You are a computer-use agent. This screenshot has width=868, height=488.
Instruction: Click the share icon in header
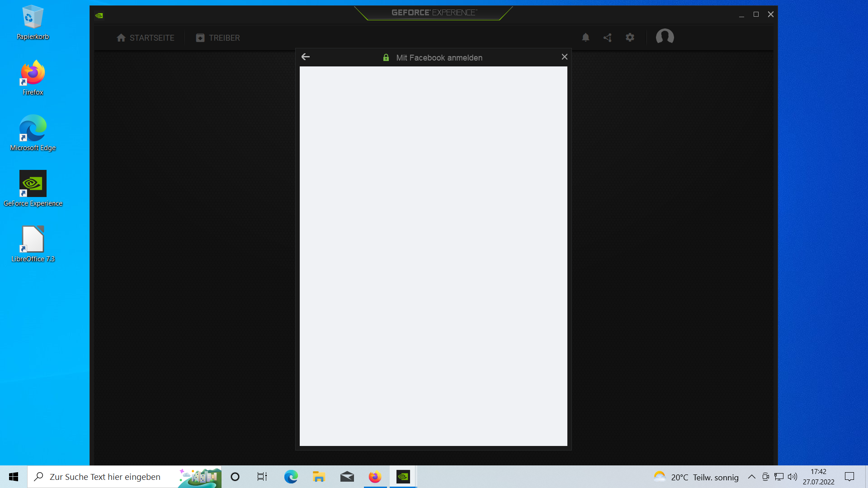pyautogui.click(x=608, y=38)
